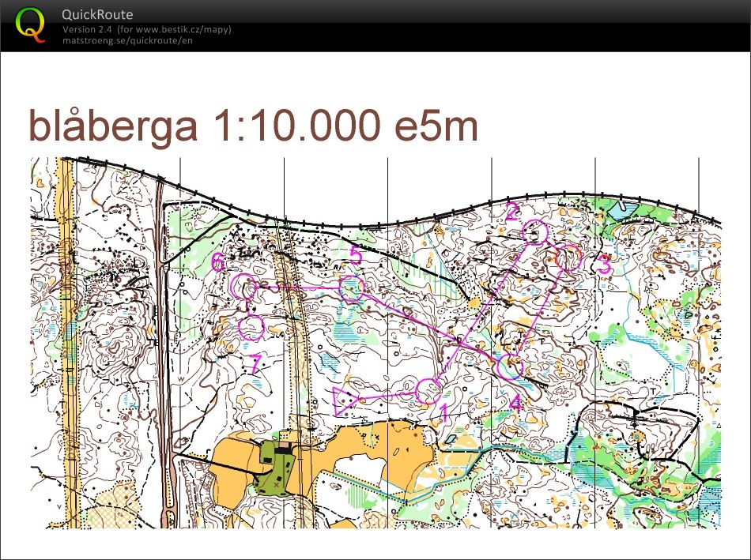The width and height of the screenshot is (751, 560).
Task: Click the number label 2 near the top
Action: coord(512,212)
